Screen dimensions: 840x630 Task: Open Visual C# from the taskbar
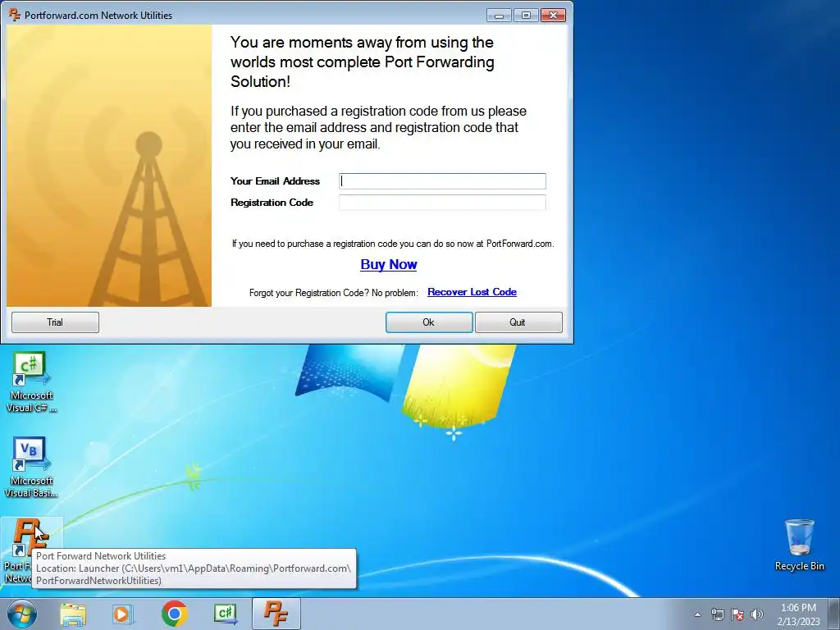pyautogui.click(x=226, y=614)
